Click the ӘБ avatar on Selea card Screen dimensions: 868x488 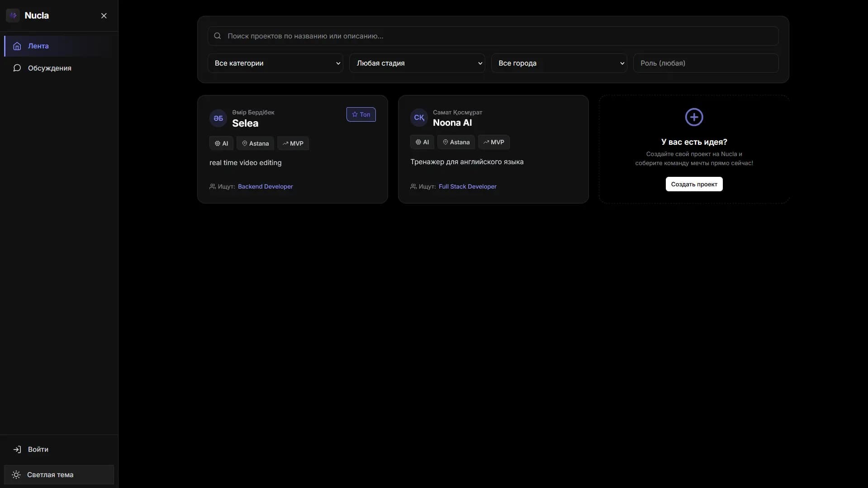click(218, 118)
